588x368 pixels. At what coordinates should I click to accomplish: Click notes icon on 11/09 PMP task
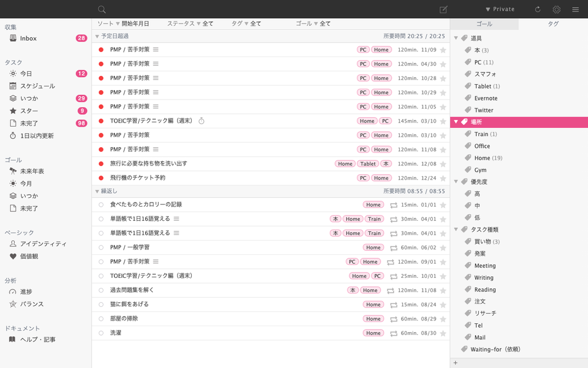156,49
